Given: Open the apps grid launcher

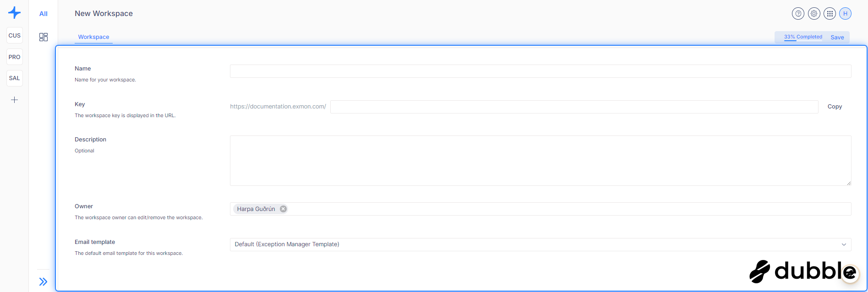Looking at the screenshot, I should (830, 14).
